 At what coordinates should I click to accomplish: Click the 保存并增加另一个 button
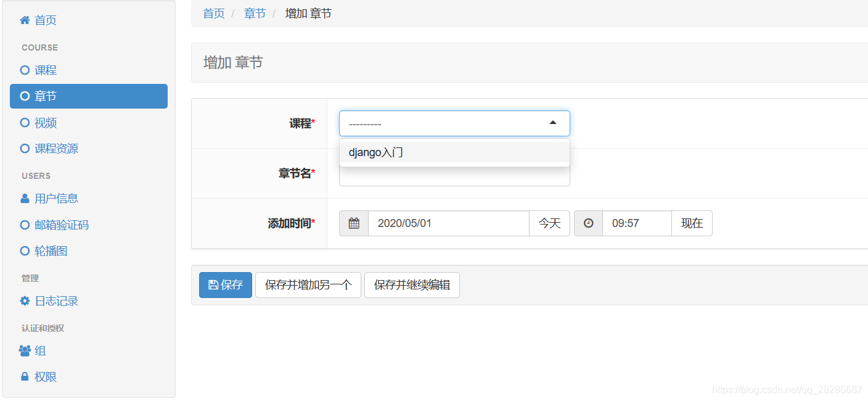tap(308, 285)
